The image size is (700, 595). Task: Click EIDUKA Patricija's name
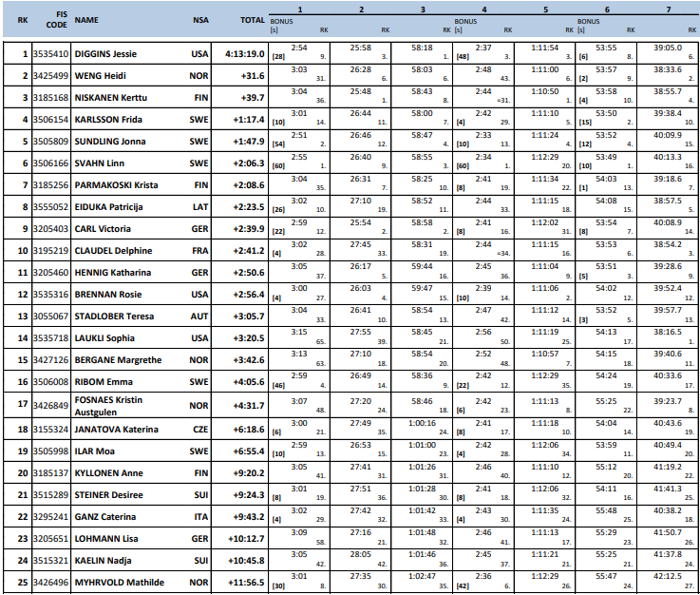[x=108, y=207]
